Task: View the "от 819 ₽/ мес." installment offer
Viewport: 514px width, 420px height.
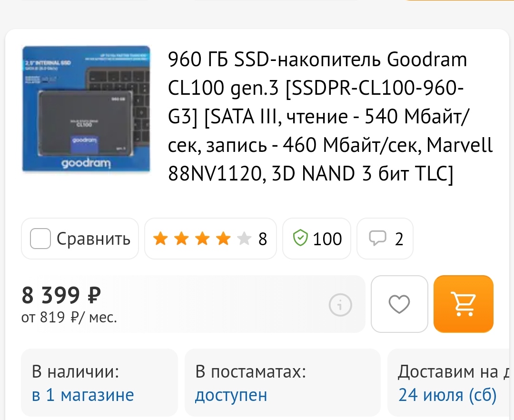Action: (x=69, y=317)
